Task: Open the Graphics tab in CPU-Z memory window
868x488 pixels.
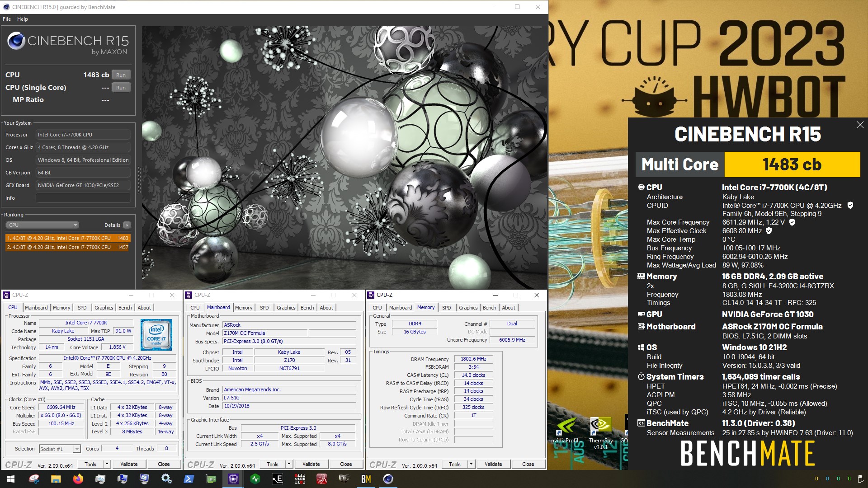Action: [x=468, y=308]
